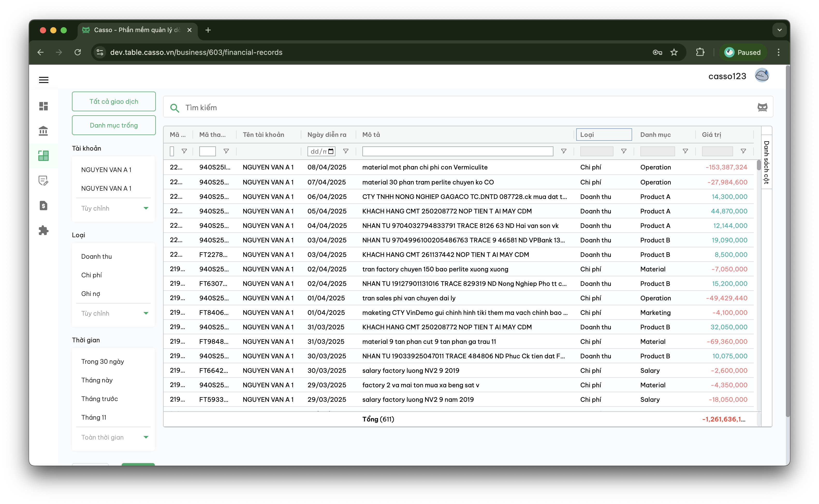Screen dimensions: 819x504
Task: Click the Danh mục trống button
Action: 114,125
